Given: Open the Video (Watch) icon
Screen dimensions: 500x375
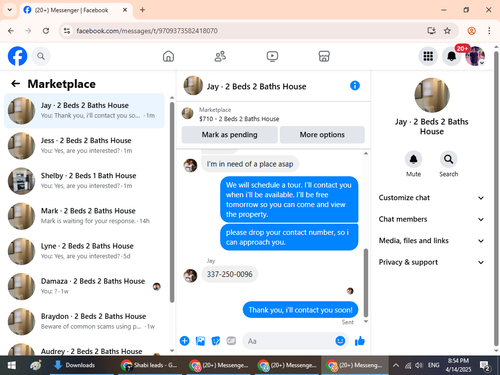Looking at the screenshot, I should (272, 56).
